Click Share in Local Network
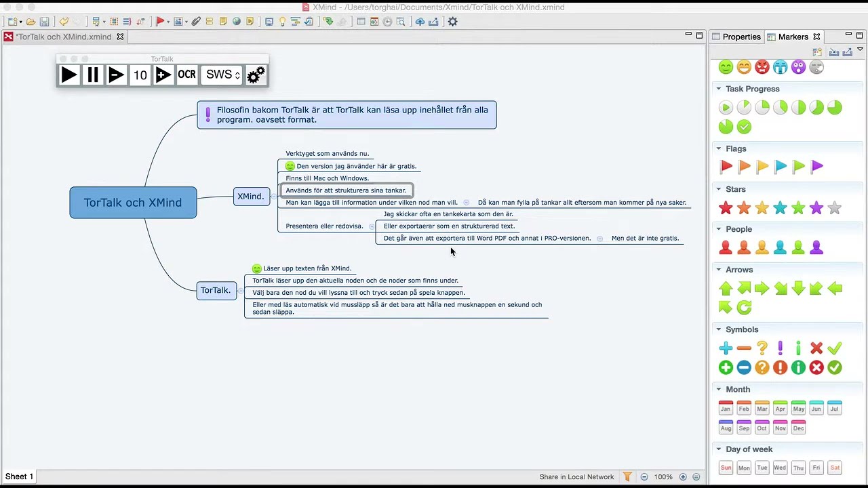This screenshot has height=488, width=868. pos(576,477)
